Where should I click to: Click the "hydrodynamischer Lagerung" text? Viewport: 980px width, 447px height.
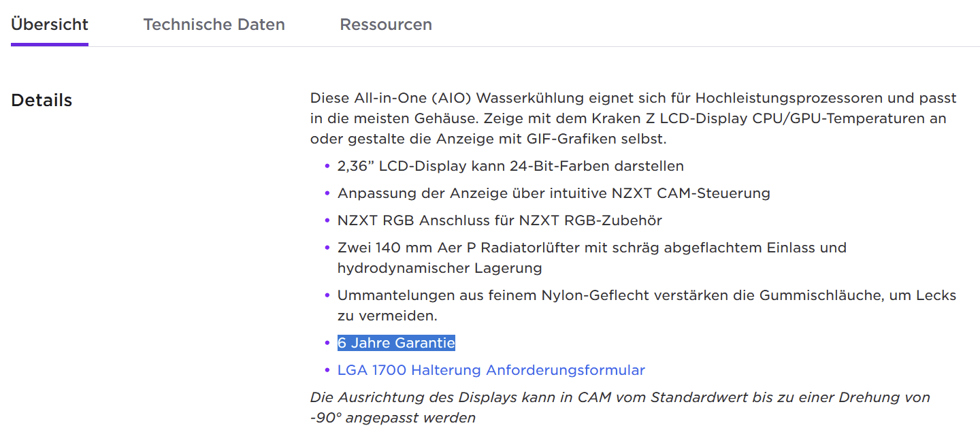(x=439, y=268)
